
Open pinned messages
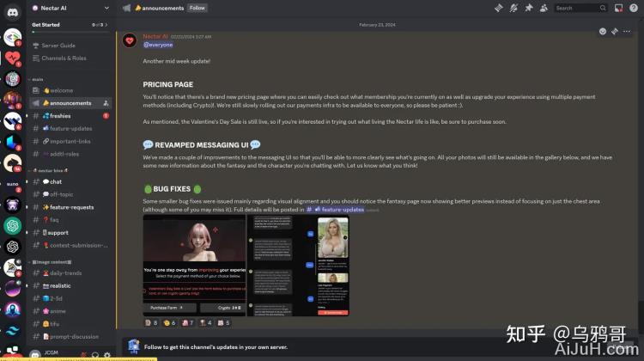[x=528, y=8]
